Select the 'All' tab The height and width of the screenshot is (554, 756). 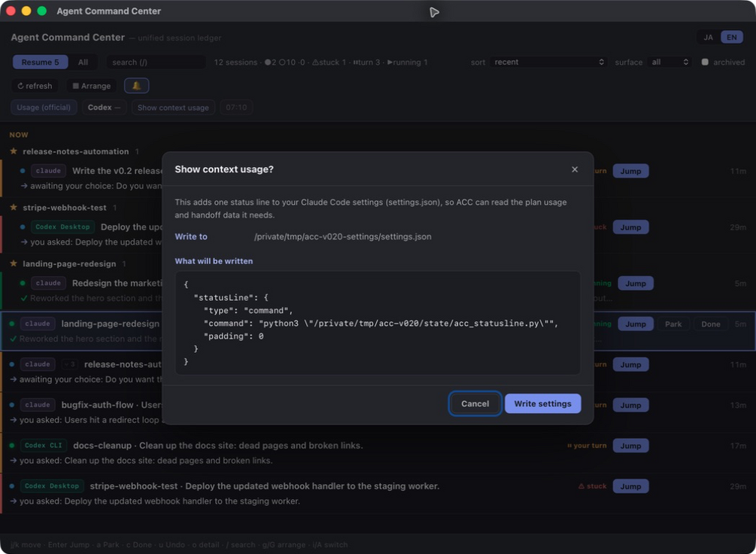click(x=83, y=62)
